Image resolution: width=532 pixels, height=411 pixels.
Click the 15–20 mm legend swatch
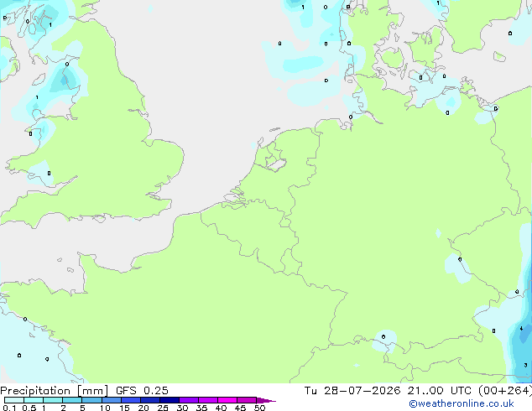[131, 400]
